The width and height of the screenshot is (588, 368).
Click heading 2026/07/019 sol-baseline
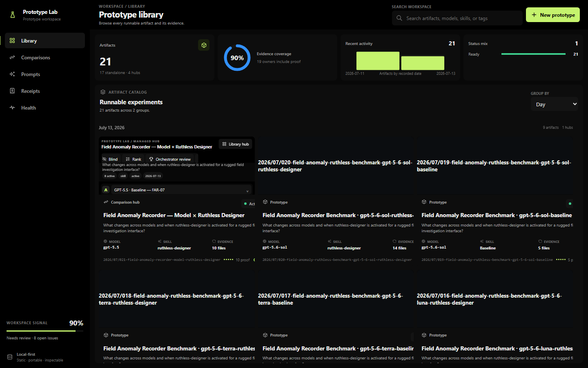click(x=494, y=166)
